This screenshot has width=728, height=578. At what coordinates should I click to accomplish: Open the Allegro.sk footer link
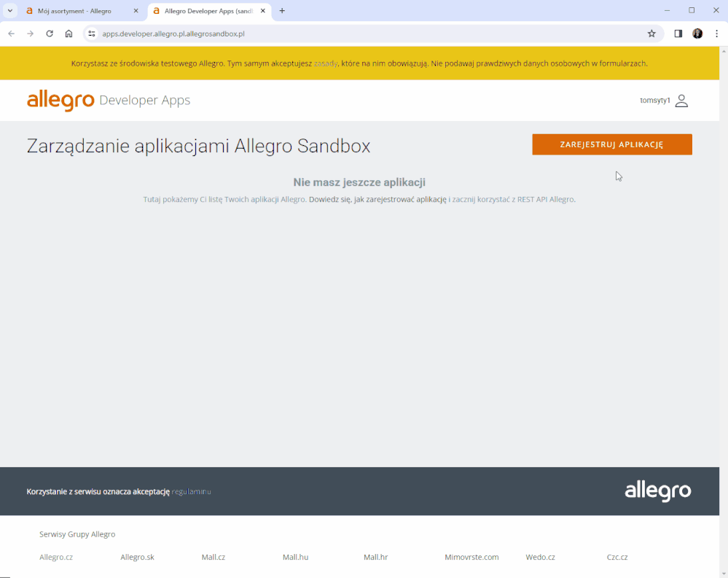click(x=137, y=557)
